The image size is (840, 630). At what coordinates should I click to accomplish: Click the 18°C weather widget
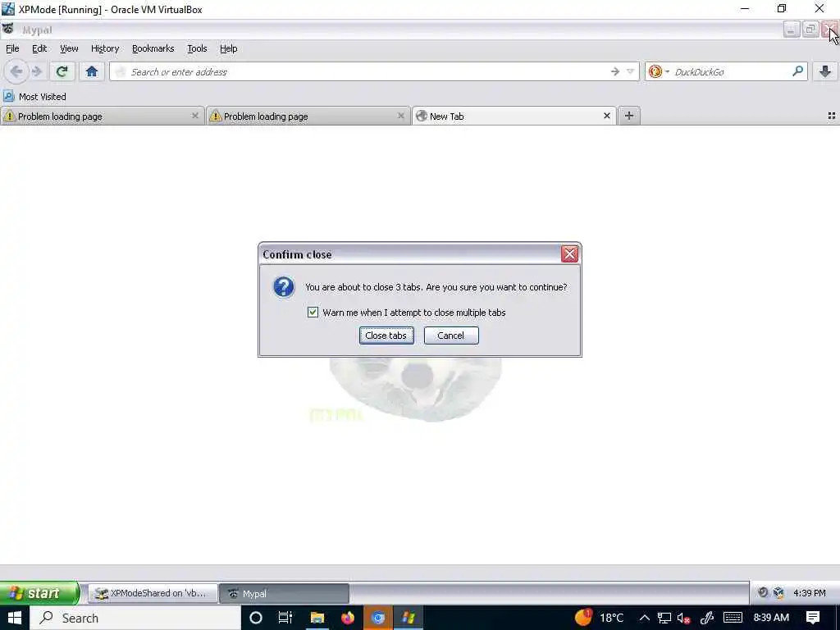pos(599,618)
